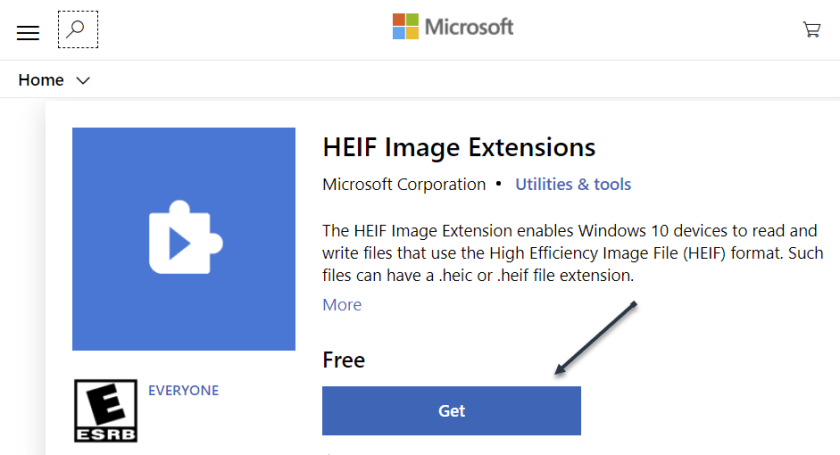The width and height of the screenshot is (840, 455).
Task: Expand the chevron next to Home
Action: tap(83, 81)
